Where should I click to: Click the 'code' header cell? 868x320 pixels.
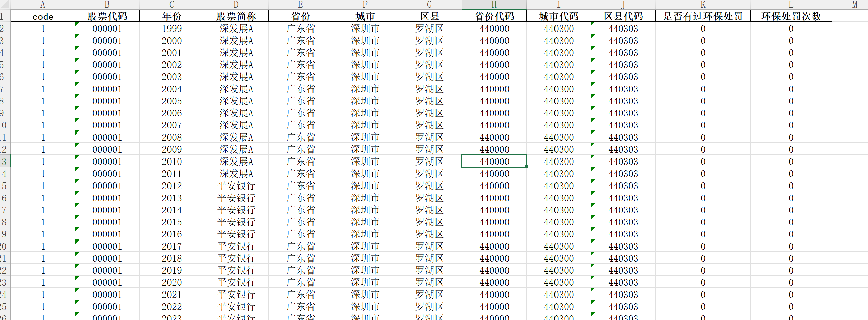coord(43,16)
